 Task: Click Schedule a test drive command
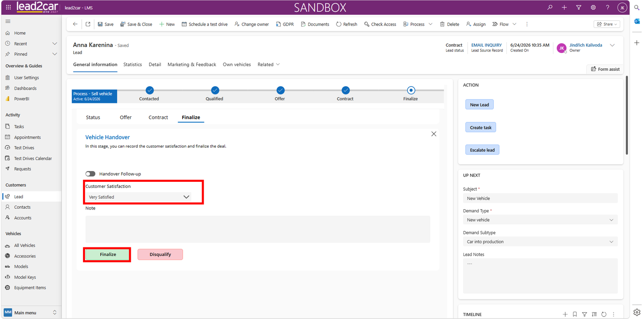coord(204,24)
